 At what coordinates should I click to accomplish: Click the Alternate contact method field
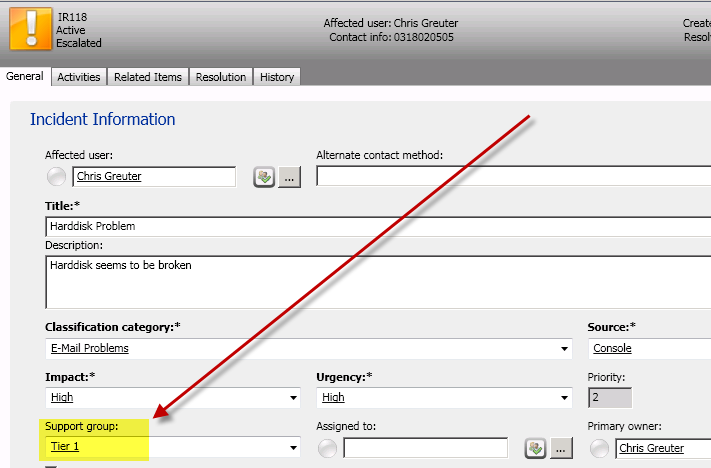click(x=510, y=177)
